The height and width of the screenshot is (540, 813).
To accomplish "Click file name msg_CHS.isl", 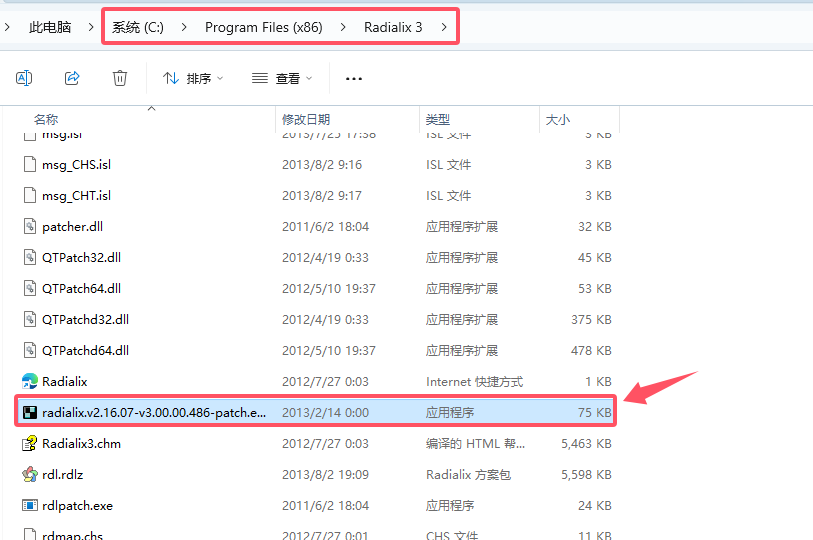I will coord(76,164).
